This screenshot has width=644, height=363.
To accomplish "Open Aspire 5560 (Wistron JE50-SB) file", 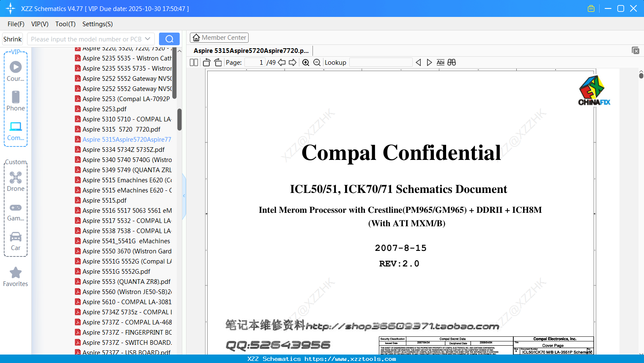I will [x=123, y=292].
